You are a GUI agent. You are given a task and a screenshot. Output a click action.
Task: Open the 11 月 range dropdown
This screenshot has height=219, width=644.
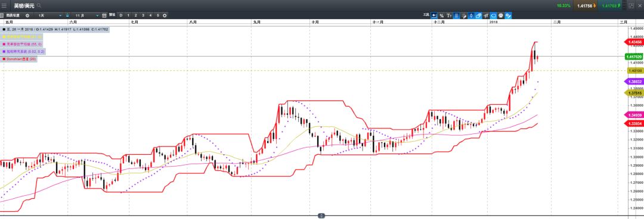(85, 15)
